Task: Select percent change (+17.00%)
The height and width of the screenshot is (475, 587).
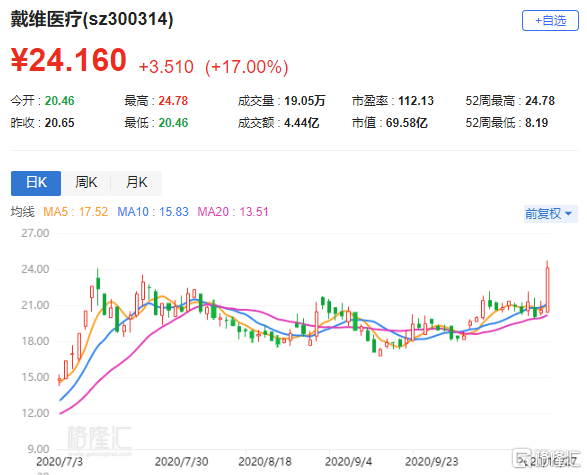Action: click(247, 67)
